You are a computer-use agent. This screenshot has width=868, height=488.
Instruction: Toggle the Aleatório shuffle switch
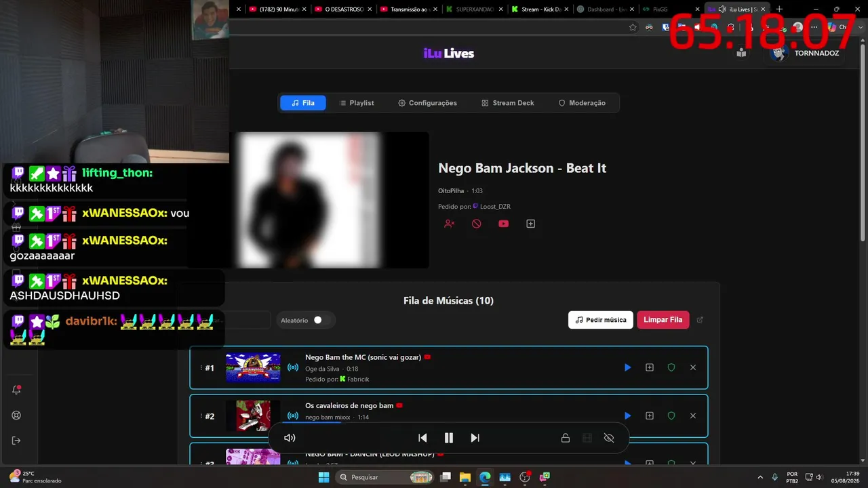(321, 320)
